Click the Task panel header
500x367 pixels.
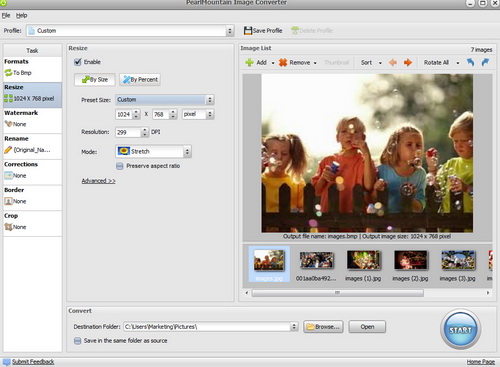[32, 50]
